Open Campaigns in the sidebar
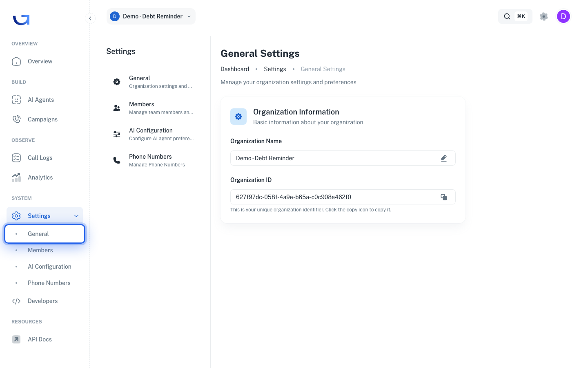This screenshot has width=588, height=368. click(x=45, y=119)
